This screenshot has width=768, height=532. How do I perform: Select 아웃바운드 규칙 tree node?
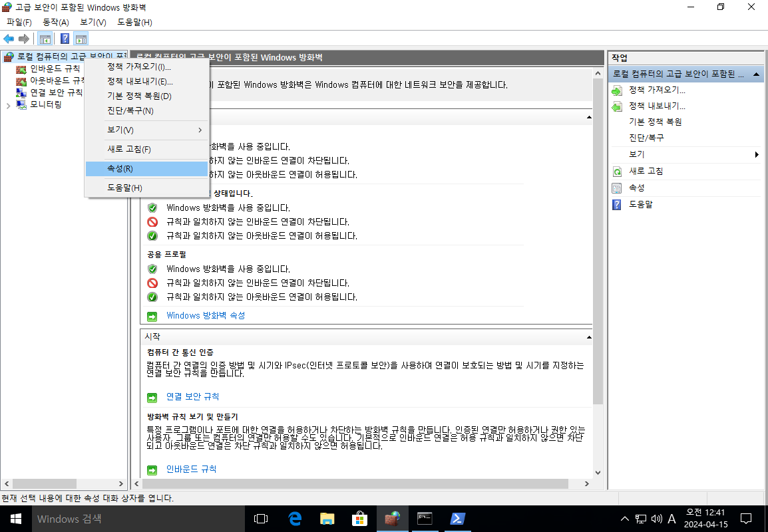(x=57, y=80)
